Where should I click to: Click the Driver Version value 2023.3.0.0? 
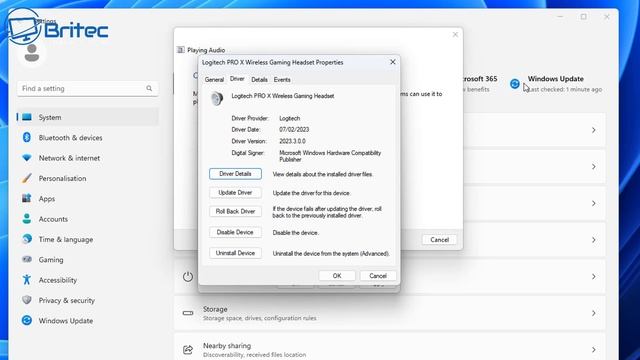click(292, 141)
